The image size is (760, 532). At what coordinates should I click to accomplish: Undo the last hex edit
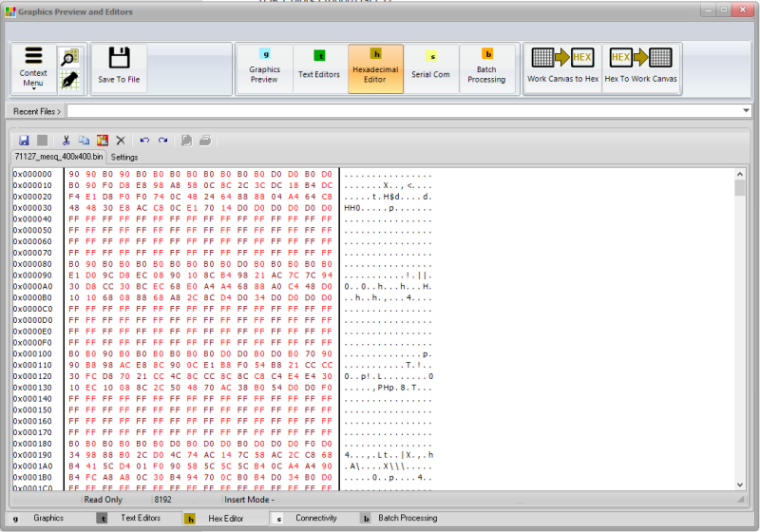[x=144, y=140]
